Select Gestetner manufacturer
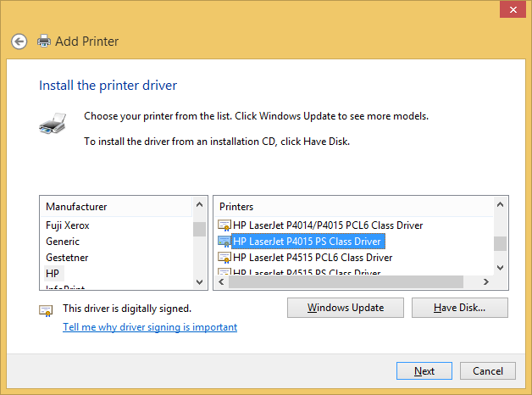Image resolution: width=532 pixels, height=395 pixels. (67, 258)
